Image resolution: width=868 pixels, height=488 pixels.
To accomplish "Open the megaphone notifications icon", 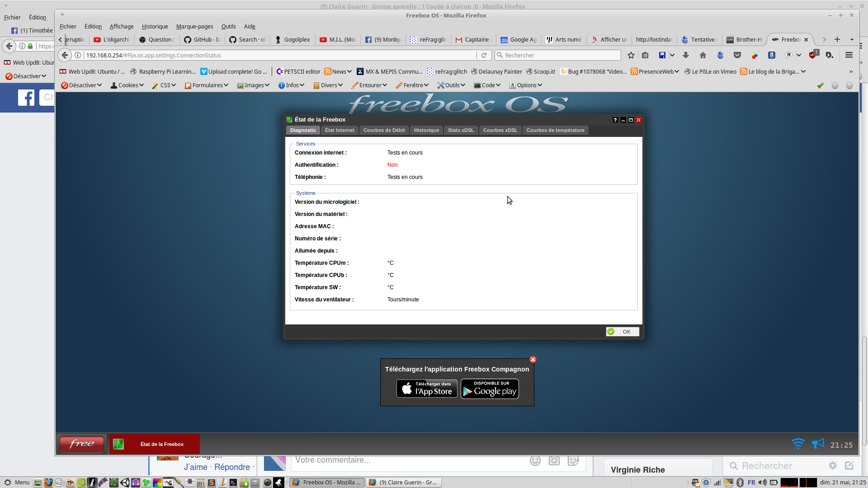I will (x=818, y=444).
